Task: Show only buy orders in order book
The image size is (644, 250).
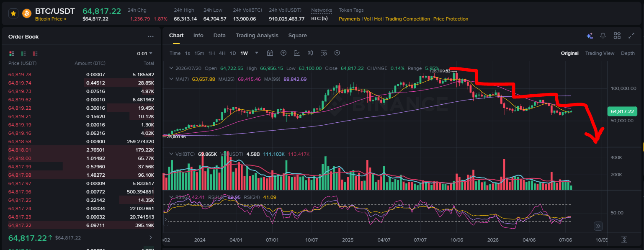Action: [x=23, y=54]
